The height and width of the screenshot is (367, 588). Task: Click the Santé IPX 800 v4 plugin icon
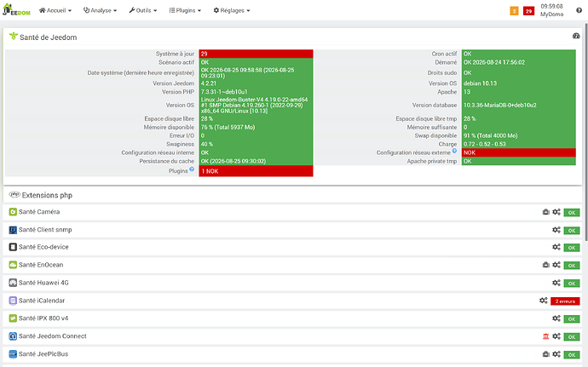tap(13, 318)
